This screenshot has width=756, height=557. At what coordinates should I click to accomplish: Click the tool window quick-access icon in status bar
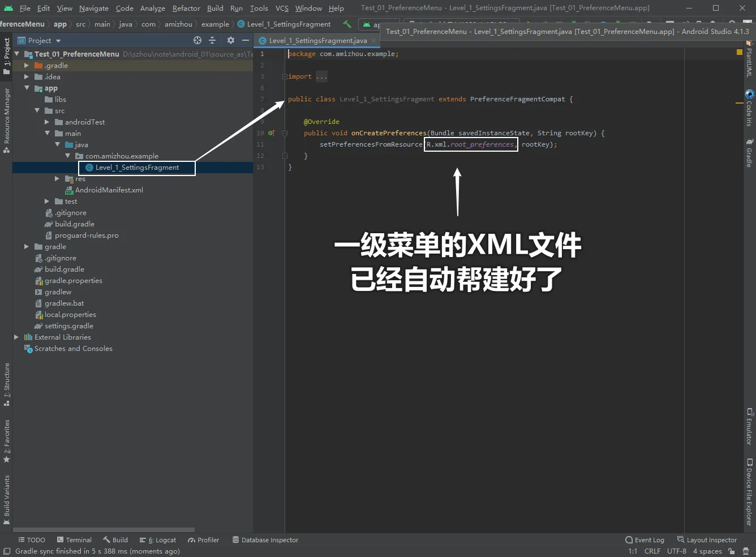click(x=7, y=551)
